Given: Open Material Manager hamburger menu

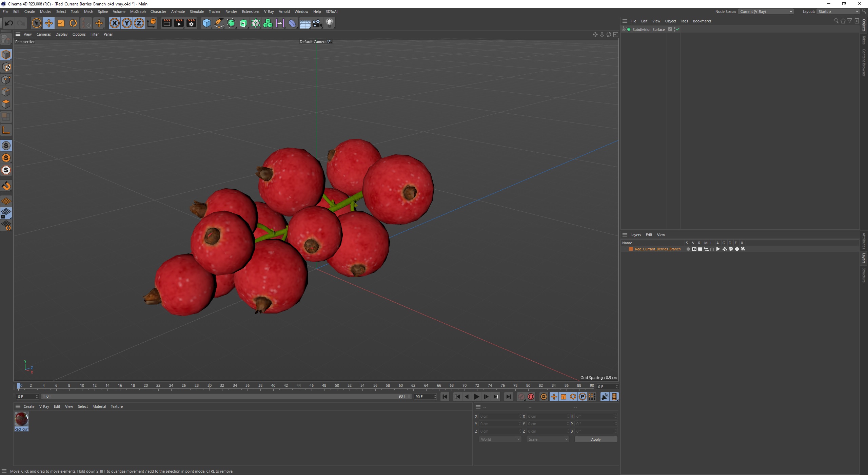Looking at the screenshot, I should click(18, 406).
